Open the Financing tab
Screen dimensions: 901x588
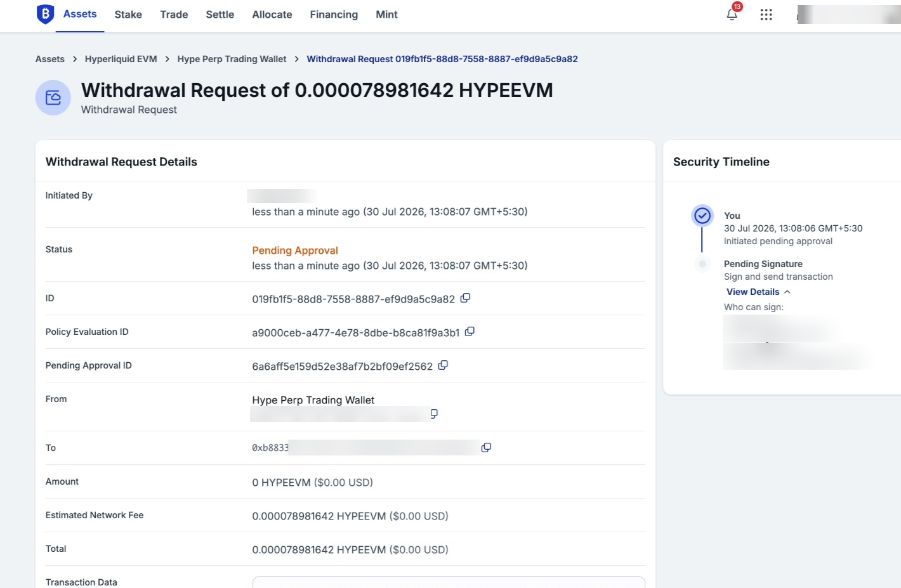334,15
